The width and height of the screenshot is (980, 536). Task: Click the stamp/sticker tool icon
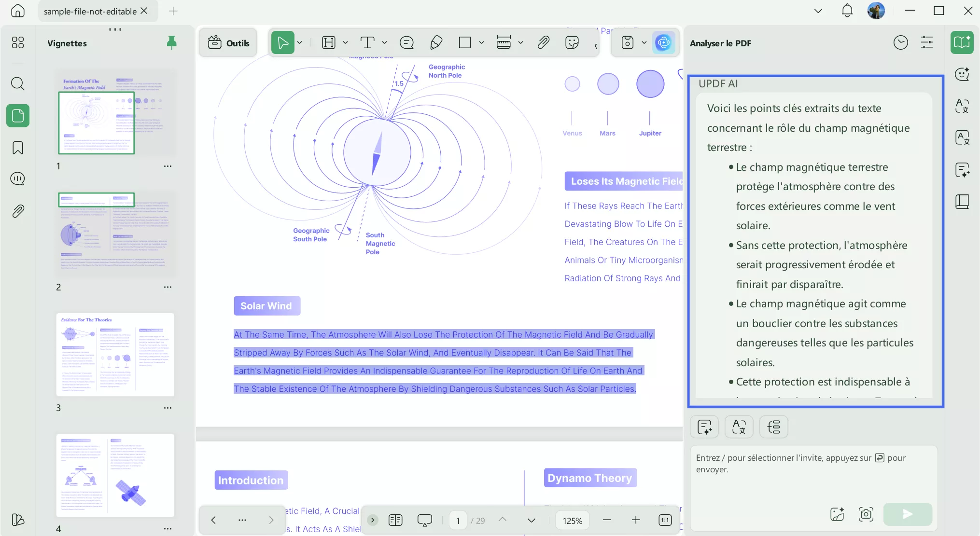point(572,43)
